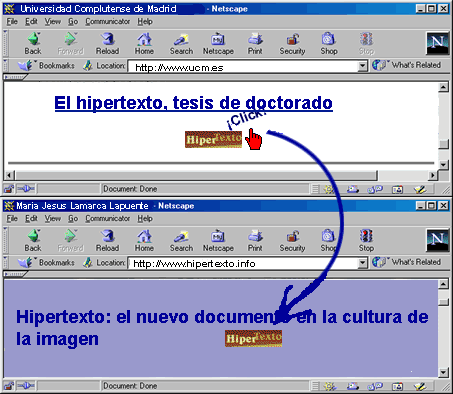Click Shop in the Universidad Complutense window
The height and width of the screenshot is (394, 453).
[329, 44]
